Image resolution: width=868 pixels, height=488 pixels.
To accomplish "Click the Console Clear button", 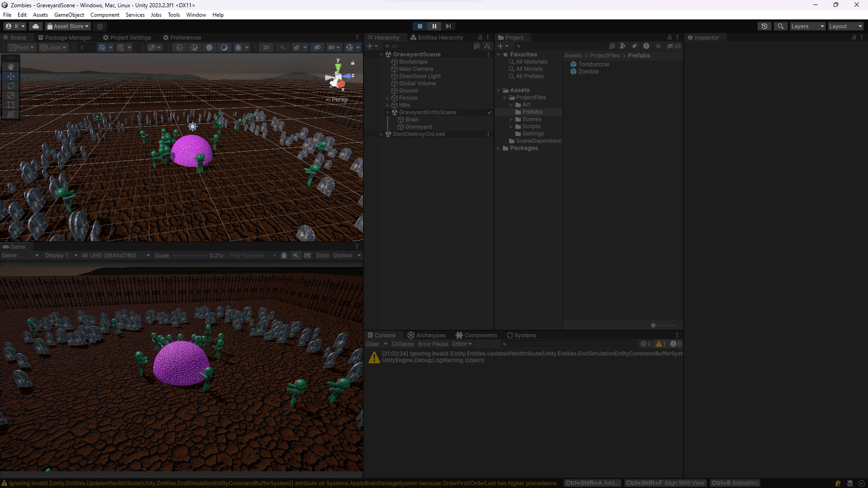I will pyautogui.click(x=373, y=344).
